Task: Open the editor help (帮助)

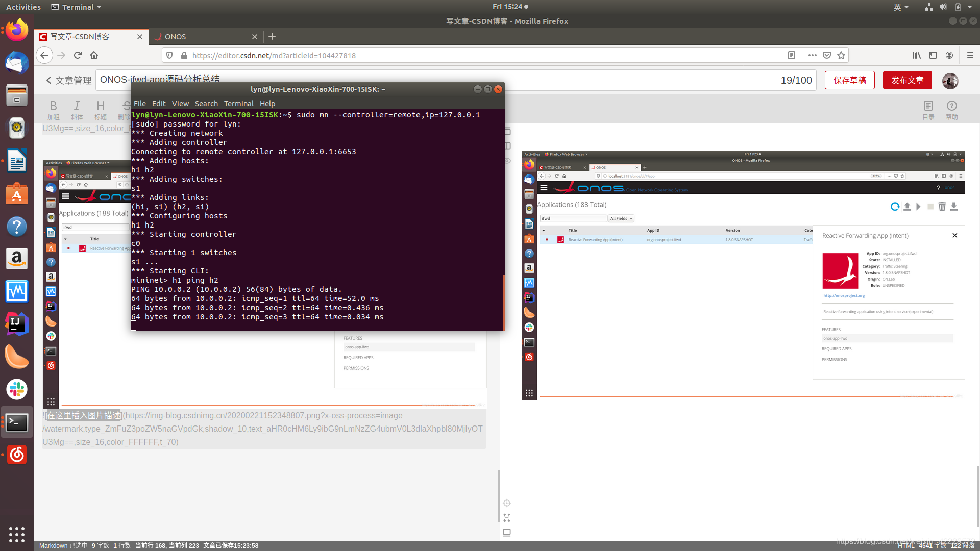Action: [x=952, y=110]
